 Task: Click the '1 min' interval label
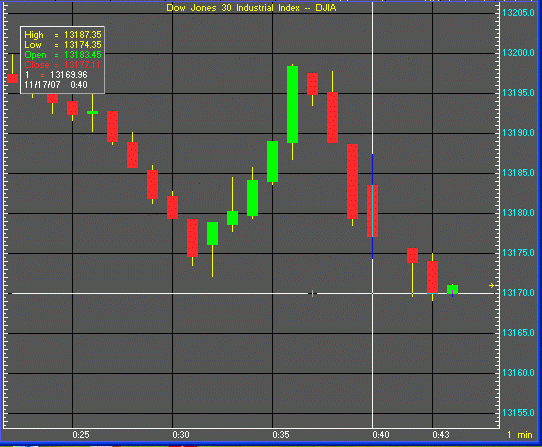520,435
